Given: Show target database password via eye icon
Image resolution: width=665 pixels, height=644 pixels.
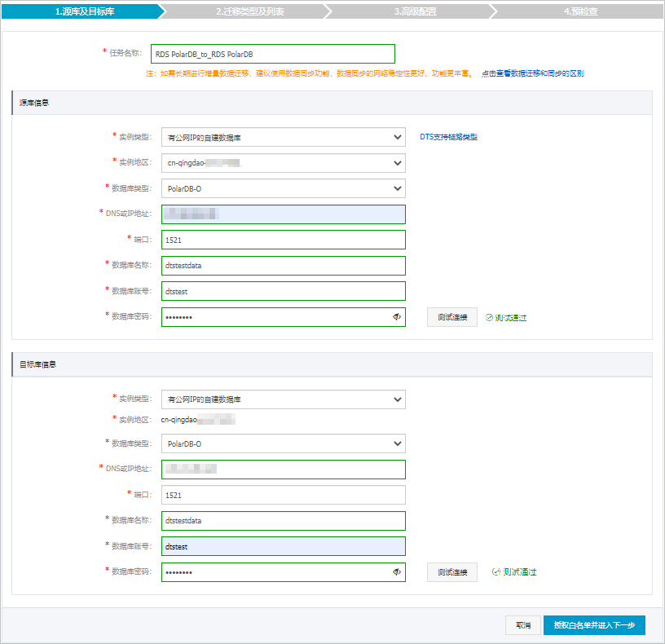Looking at the screenshot, I should [x=397, y=572].
